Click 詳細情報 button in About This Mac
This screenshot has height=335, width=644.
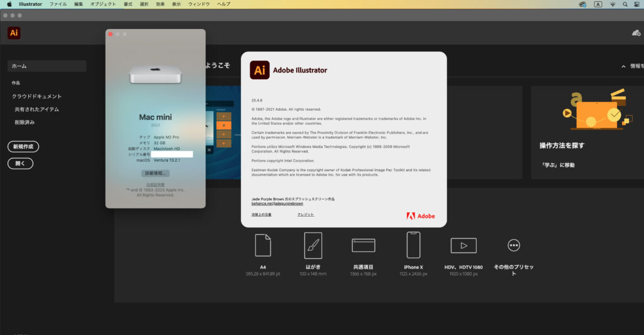pyautogui.click(x=155, y=173)
